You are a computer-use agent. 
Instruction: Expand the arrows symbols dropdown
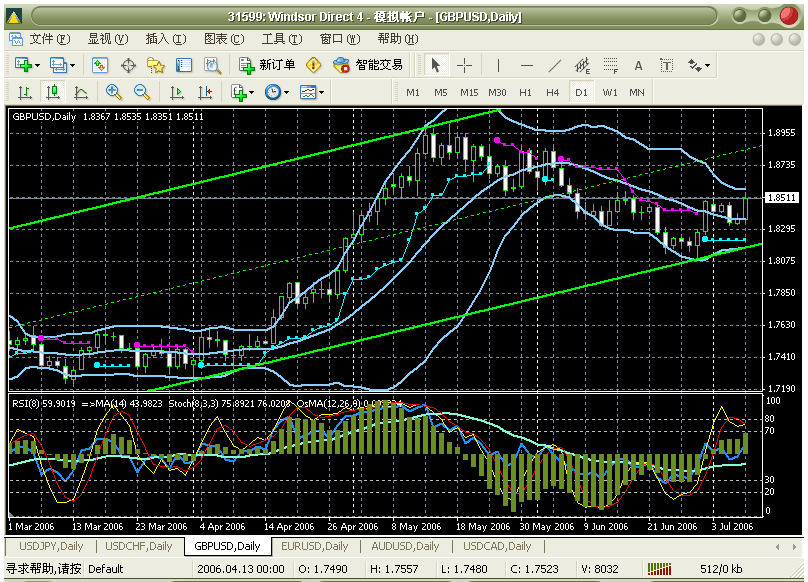[x=699, y=65]
